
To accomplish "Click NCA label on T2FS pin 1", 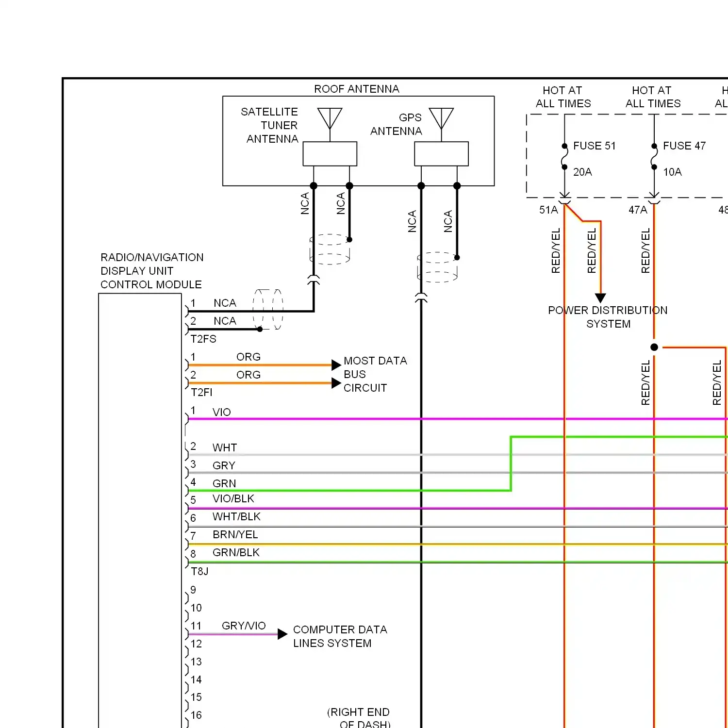I will [225, 303].
